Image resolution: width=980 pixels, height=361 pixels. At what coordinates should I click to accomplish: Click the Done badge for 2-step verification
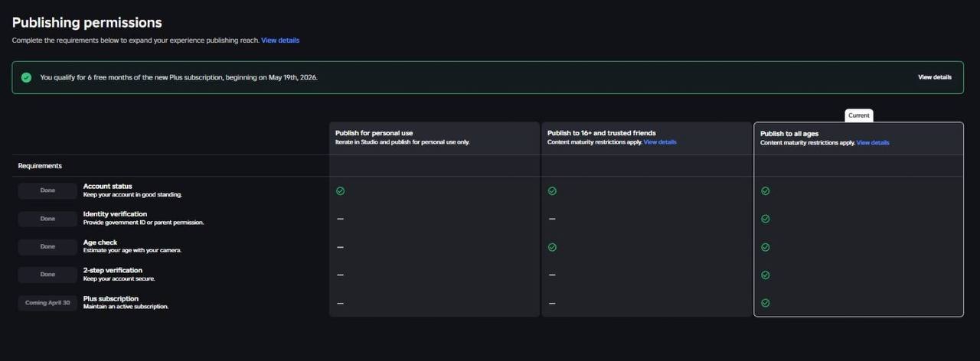click(x=47, y=274)
